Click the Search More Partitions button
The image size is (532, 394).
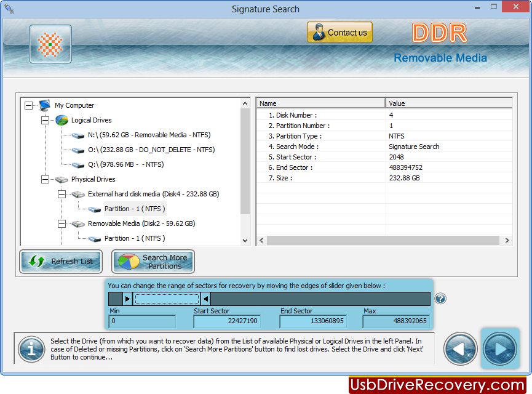pos(153,262)
